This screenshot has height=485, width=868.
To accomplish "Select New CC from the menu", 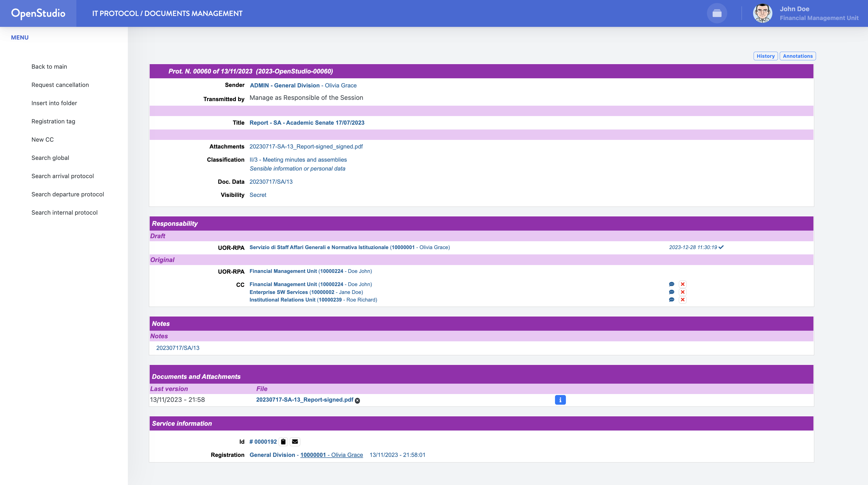I will 42,140.
